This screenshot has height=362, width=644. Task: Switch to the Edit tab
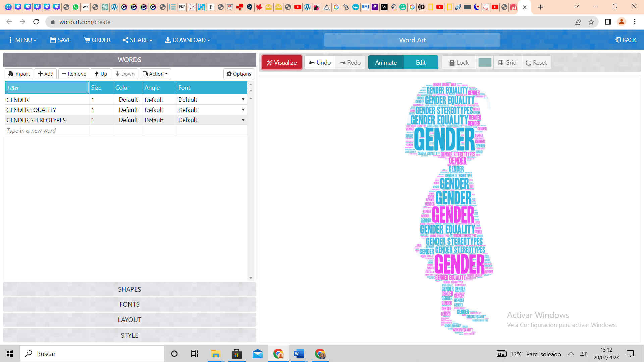[x=421, y=62]
